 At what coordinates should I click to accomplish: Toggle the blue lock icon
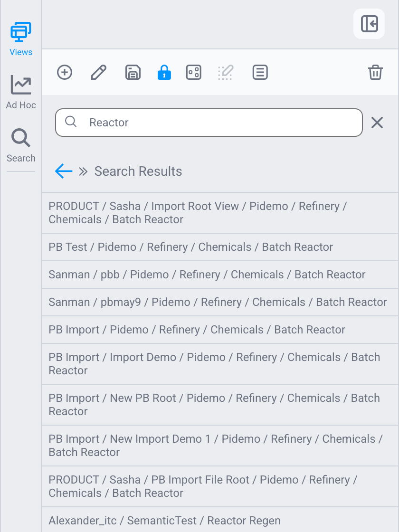[x=164, y=72]
